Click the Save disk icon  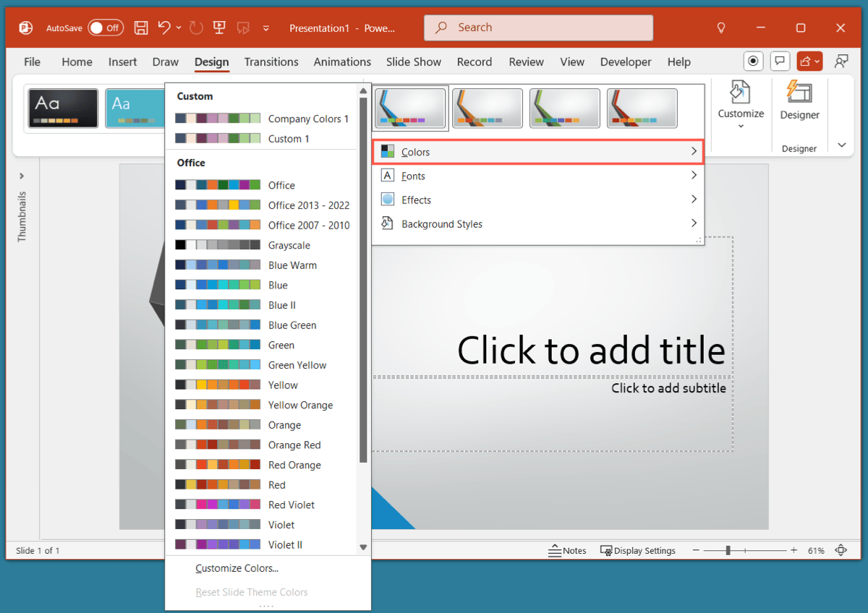click(x=142, y=28)
